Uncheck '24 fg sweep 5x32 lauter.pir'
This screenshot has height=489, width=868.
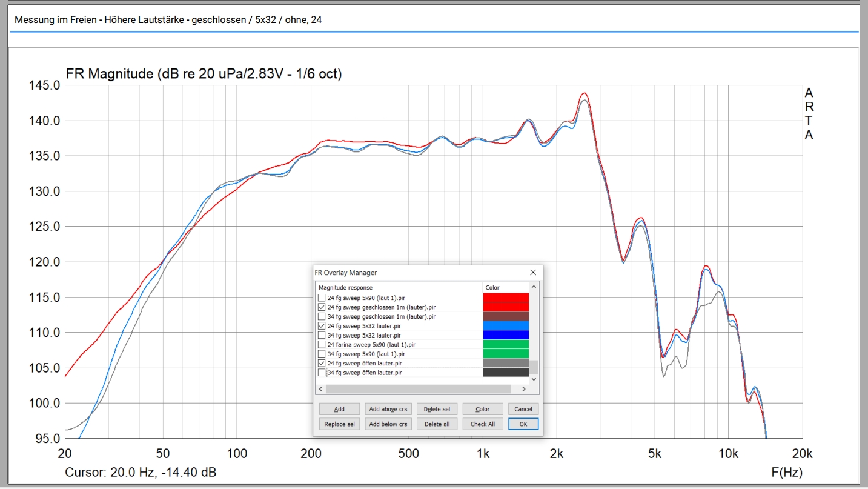321,326
